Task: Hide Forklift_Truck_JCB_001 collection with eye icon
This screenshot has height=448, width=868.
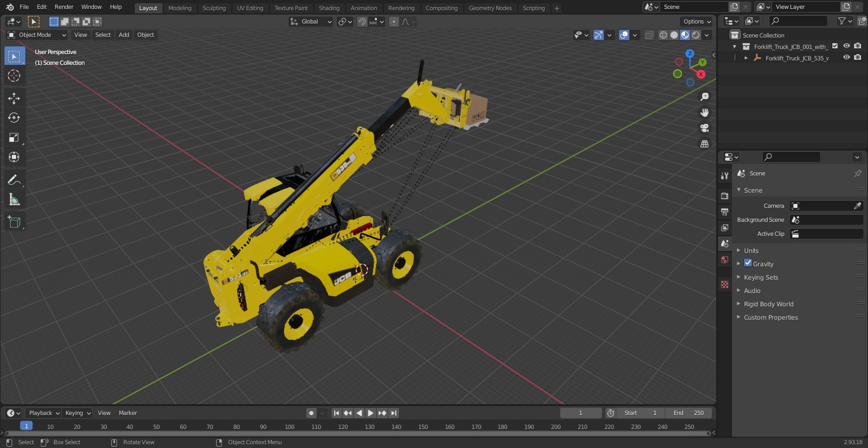Action: pos(846,46)
